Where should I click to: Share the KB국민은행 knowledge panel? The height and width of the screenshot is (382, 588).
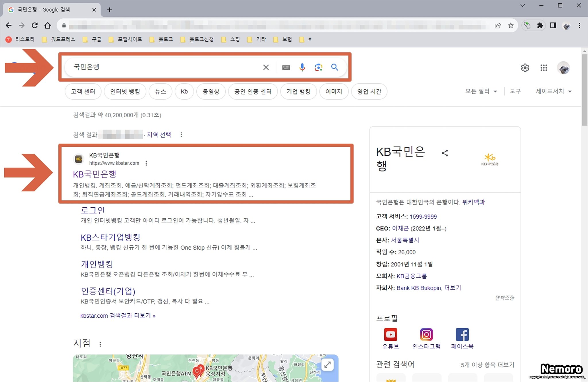(445, 153)
